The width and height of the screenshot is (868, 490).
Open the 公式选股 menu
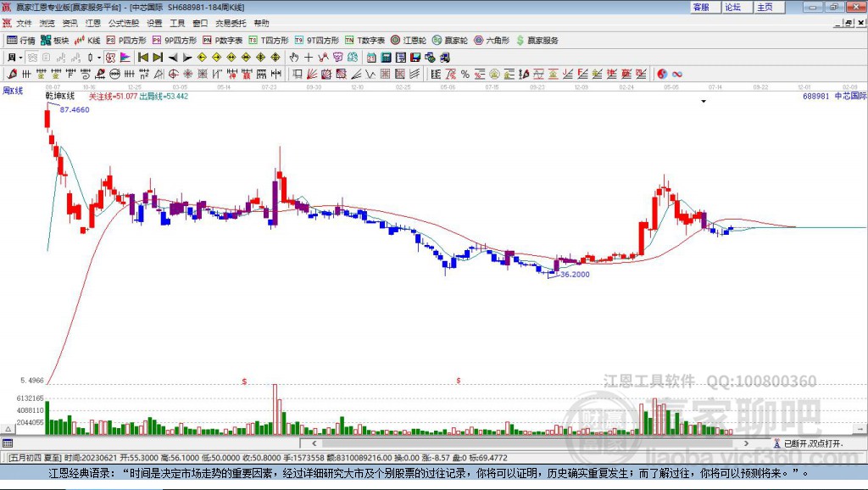[x=124, y=23]
